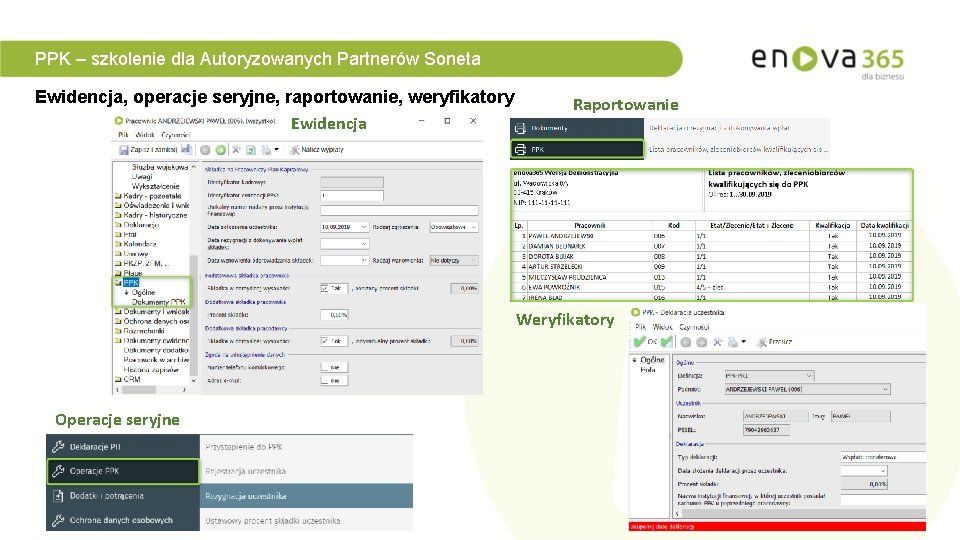
Task: Select Deklaracje PIT in operations menu
Action: (123, 447)
